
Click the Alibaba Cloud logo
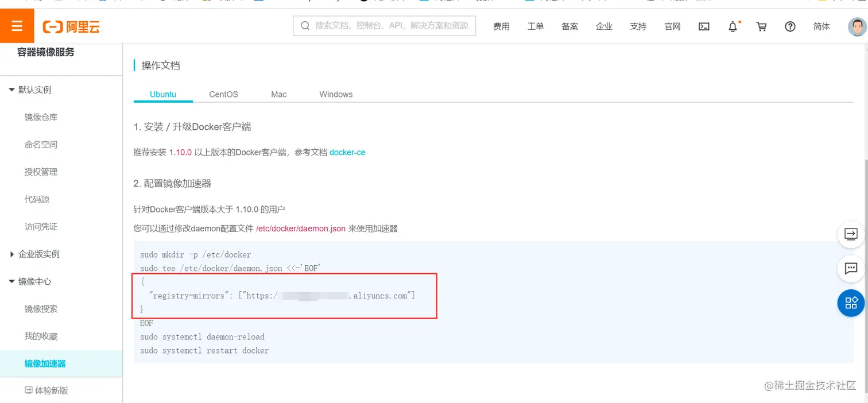coord(71,26)
